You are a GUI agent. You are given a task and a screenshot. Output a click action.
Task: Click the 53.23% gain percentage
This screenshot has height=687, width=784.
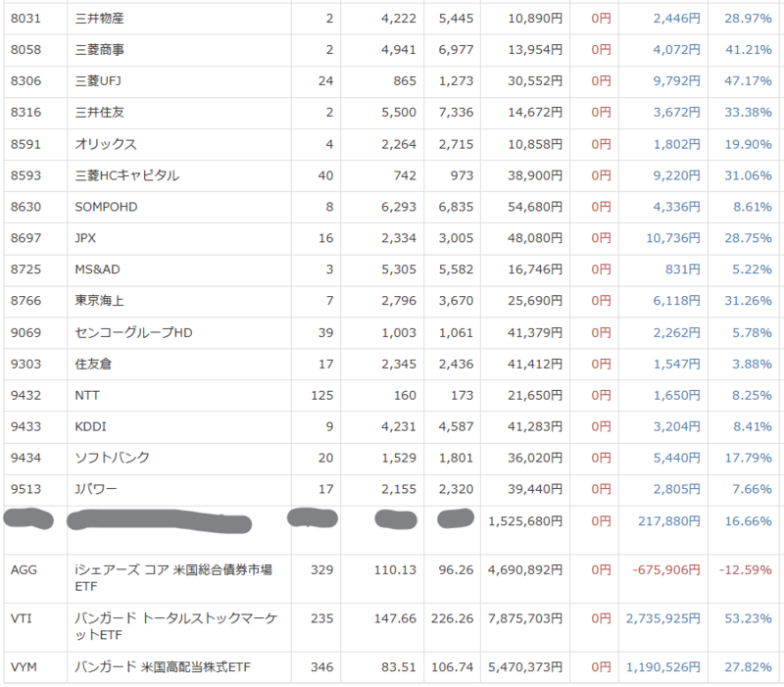tap(748, 618)
